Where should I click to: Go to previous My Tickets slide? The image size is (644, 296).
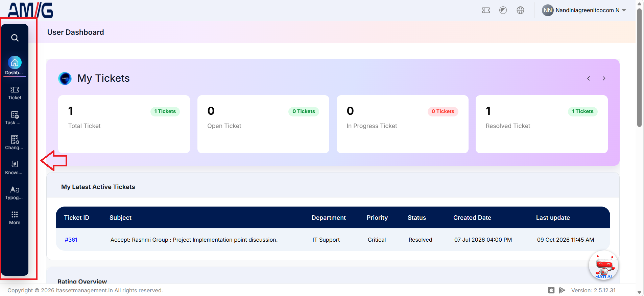point(589,78)
